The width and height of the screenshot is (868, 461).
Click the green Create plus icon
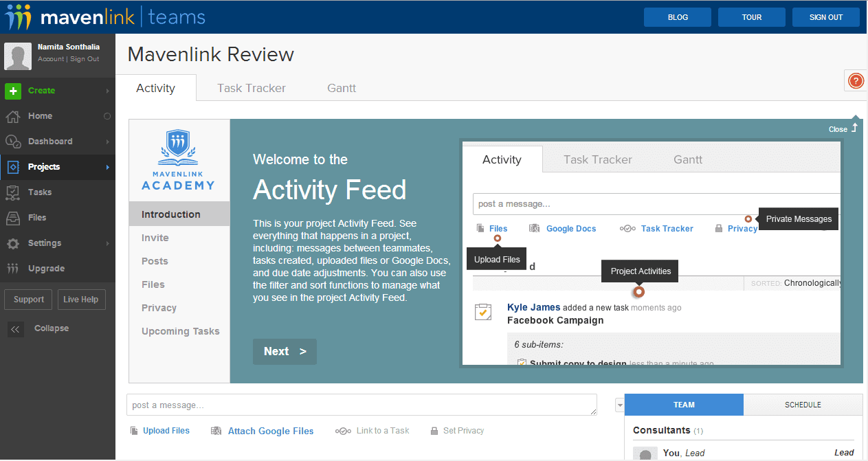pyautogui.click(x=13, y=91)
